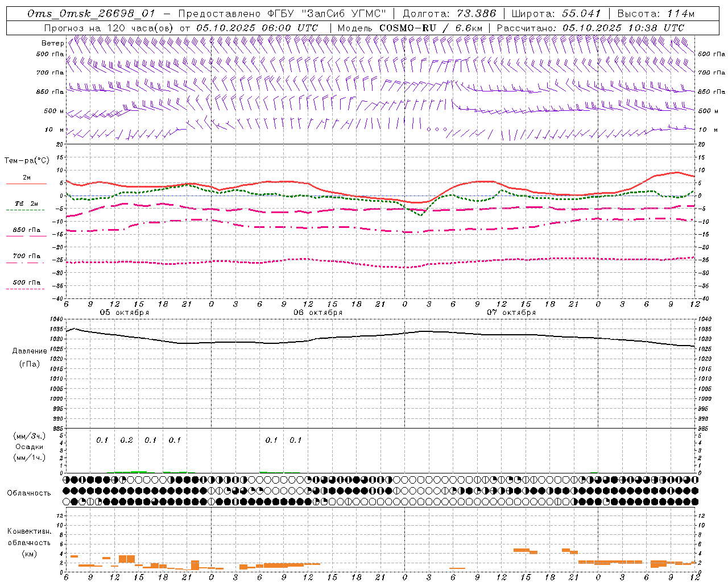Click the 850 гПа entry in temperature legend

point(27,230)
